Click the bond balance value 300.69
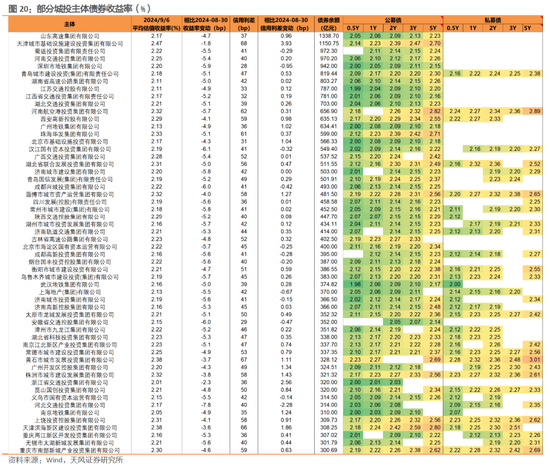550x467 pixels. tap(329, 450)
